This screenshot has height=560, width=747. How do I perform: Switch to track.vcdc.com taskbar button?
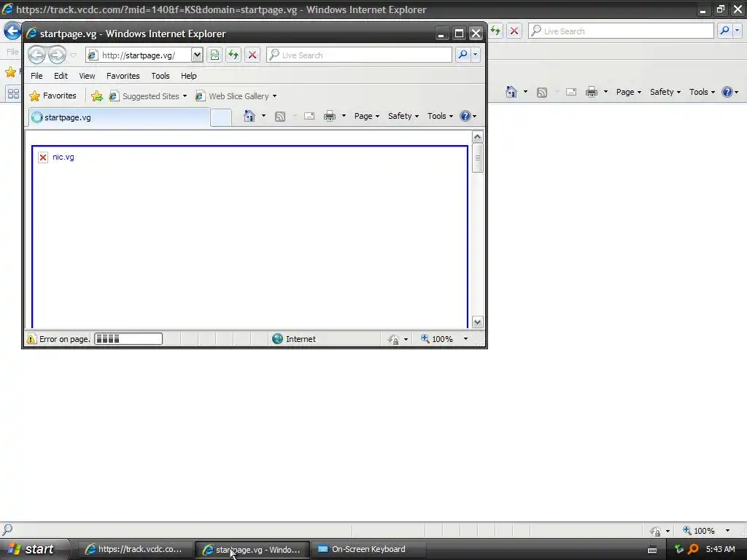(134, 549)
